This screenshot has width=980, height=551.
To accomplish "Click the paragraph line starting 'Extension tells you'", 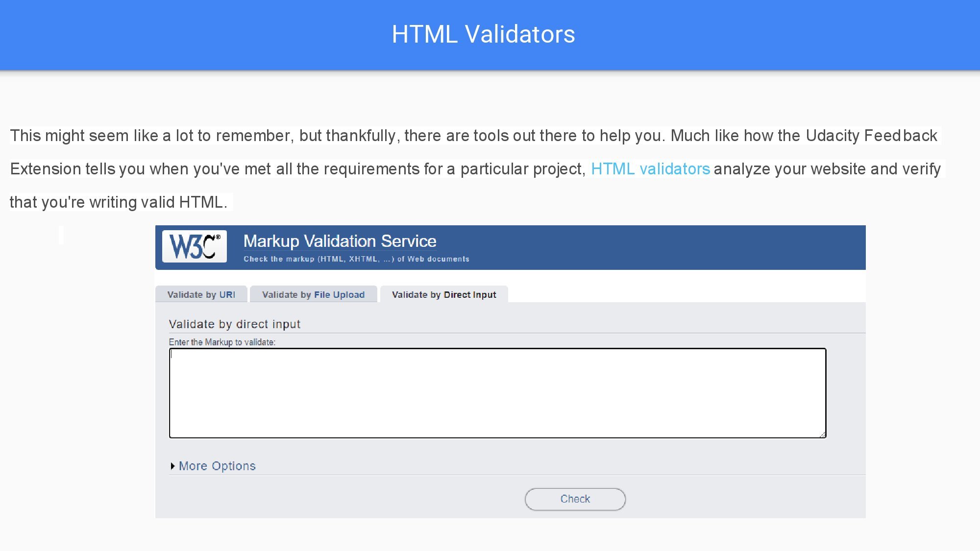I will pyautogui.click(x=294, y=169).
